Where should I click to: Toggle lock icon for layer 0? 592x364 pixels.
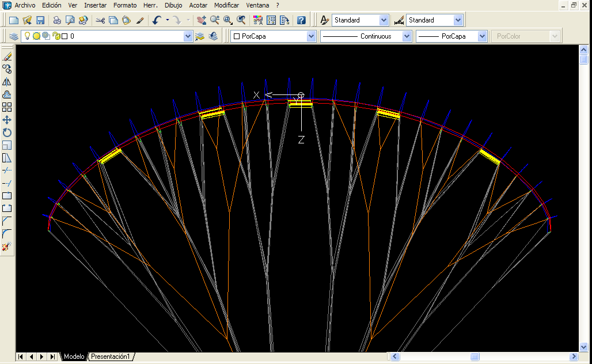tap(56, 36)
